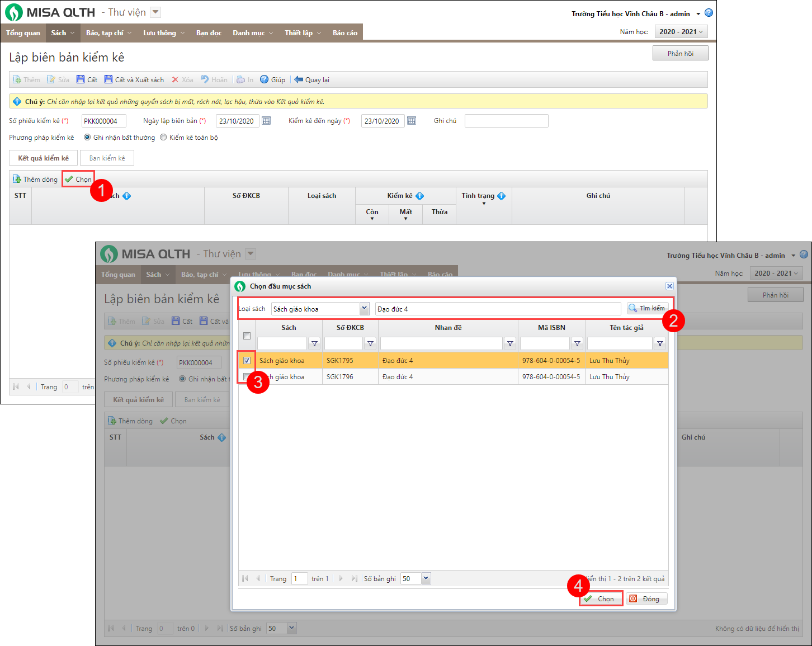Go to the previous page in the dialog pager
This screenshot has width=812, height=646.
258,578
